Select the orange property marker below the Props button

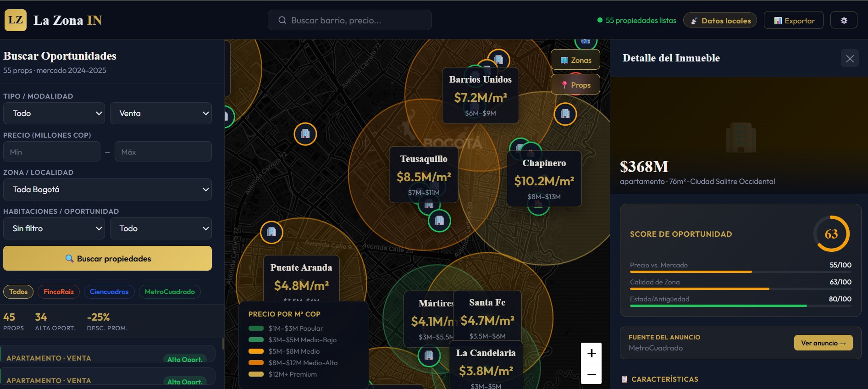(565, 113)
